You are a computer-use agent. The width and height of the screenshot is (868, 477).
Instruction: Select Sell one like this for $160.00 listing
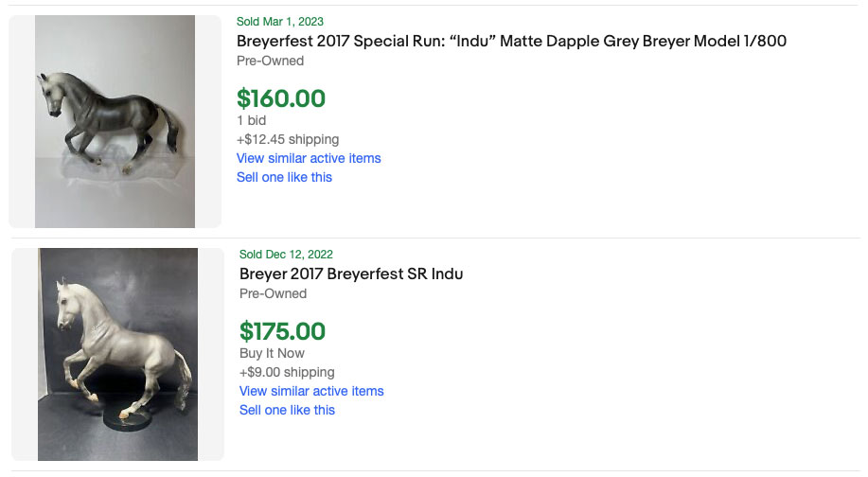(x=284, y=177)
